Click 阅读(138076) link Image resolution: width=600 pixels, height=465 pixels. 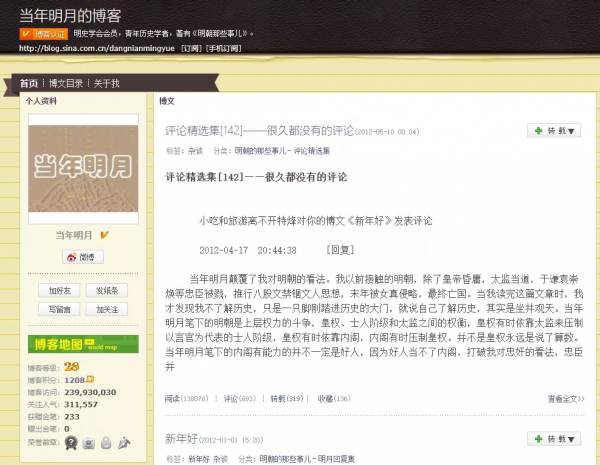[186, 399]
